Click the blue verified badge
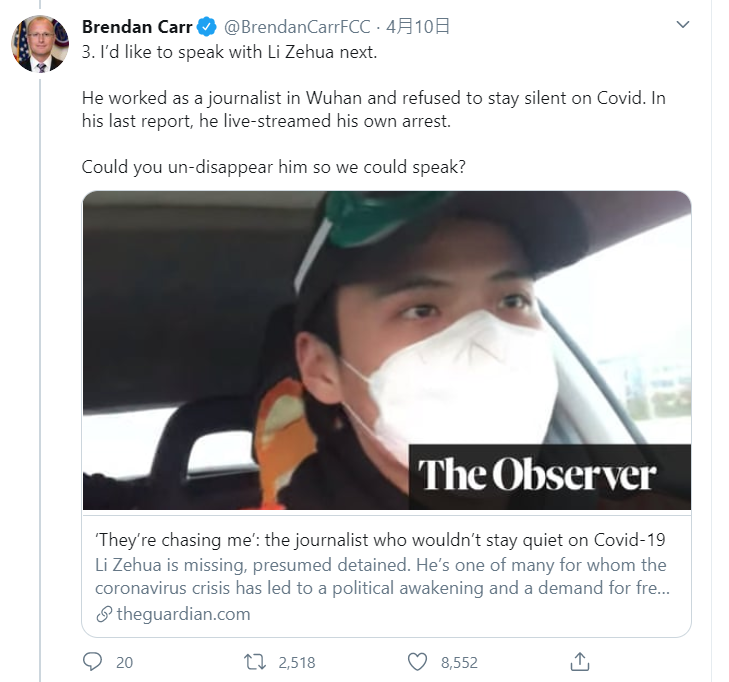The width and height of the screenshot is (729, 682). click(206, 27)
